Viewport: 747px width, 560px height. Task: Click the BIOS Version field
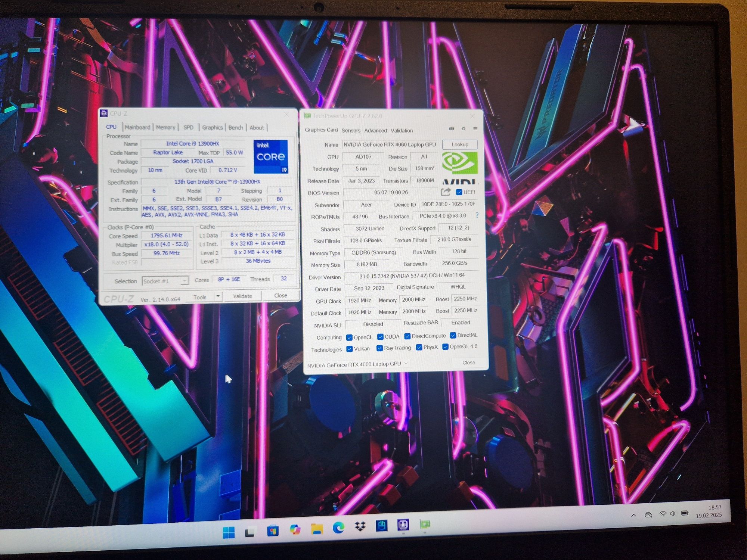(x=391, y=192)
